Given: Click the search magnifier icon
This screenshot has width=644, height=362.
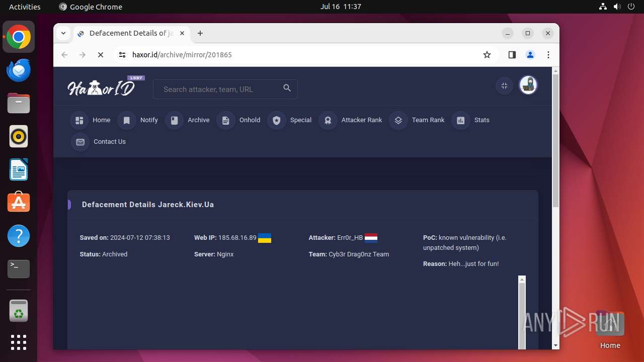Looking at the screenshot, I should [287, 88].
